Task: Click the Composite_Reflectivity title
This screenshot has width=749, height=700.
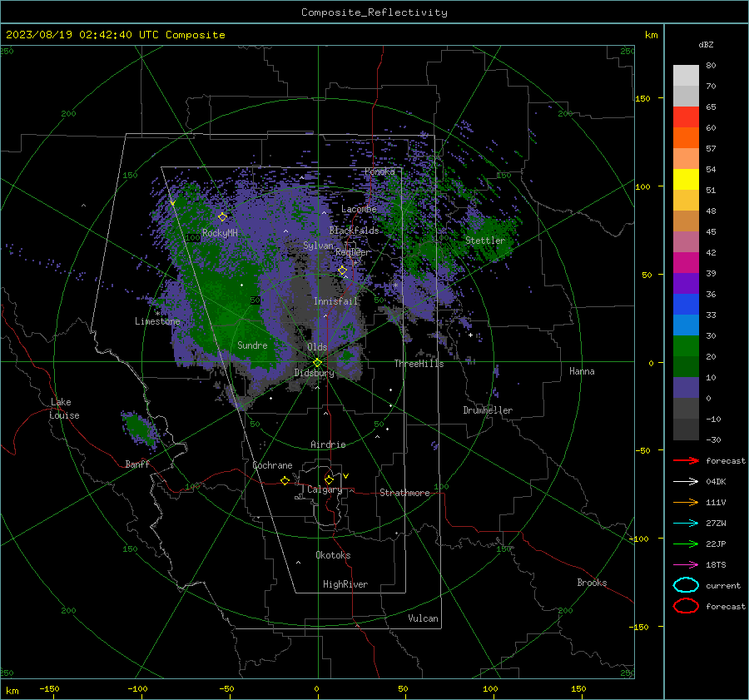Action: click(374, 12)
